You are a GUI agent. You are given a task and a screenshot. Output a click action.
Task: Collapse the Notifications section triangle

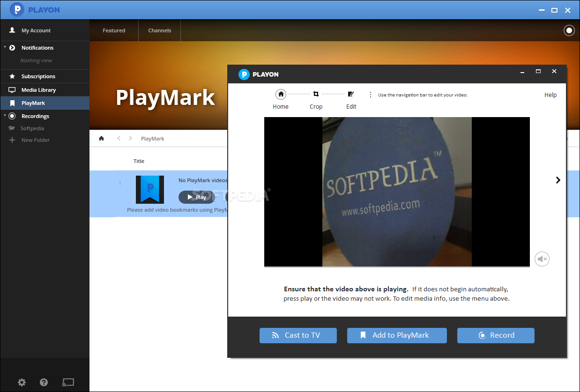(x=5, y=47)
